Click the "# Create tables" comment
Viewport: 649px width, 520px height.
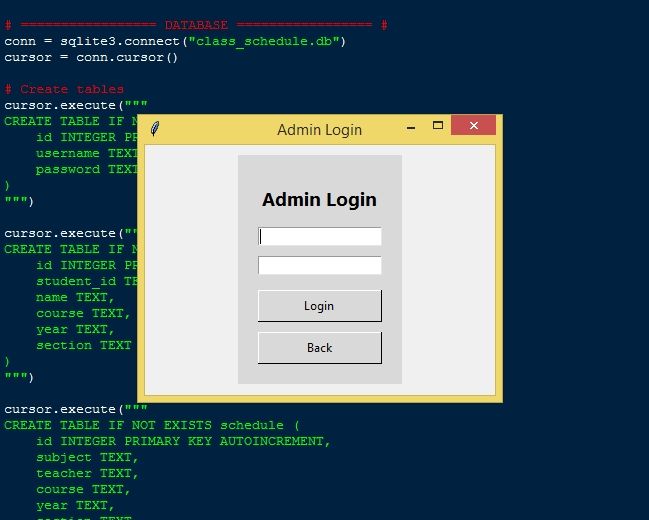coord(64,89)
